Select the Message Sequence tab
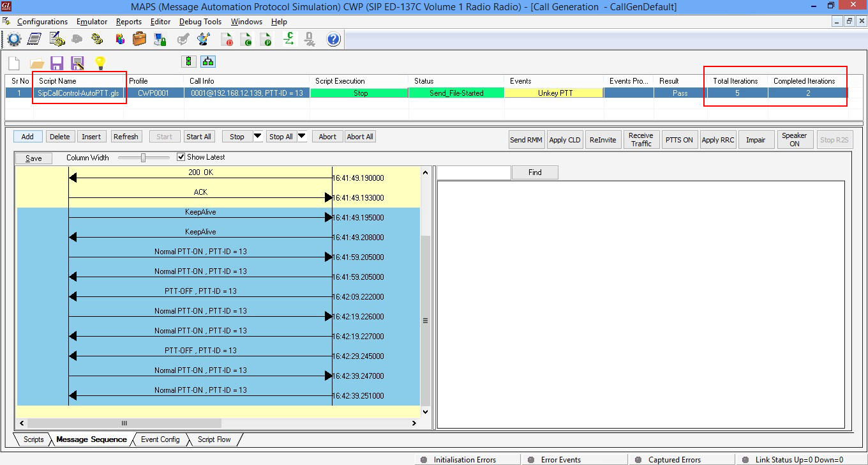 click(x=90, y=439)
